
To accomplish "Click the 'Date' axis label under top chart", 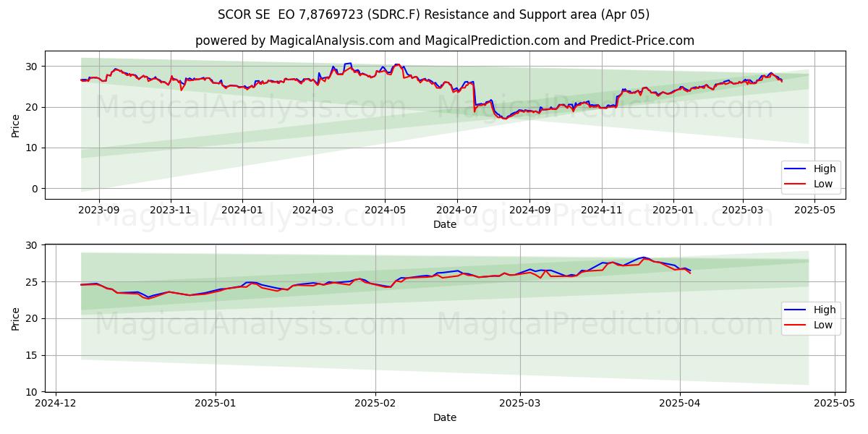I will (x=445, y=224).
